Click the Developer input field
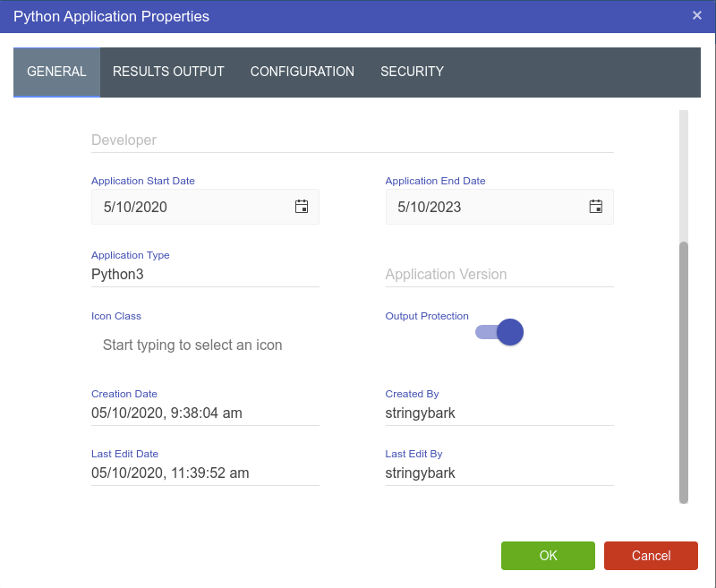This screenshot has height=588, width=716. point(352,141)
